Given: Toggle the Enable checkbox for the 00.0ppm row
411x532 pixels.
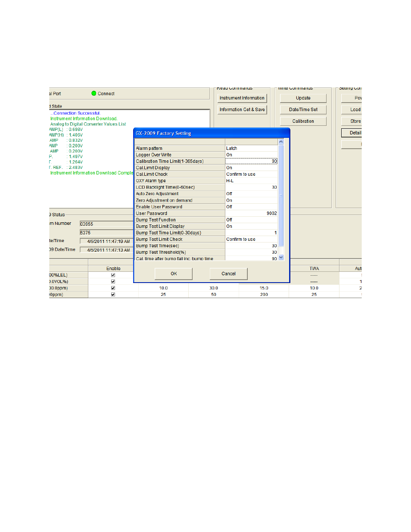Looking at the screenshot, I should pyautogui.click(x=113, y=288).
